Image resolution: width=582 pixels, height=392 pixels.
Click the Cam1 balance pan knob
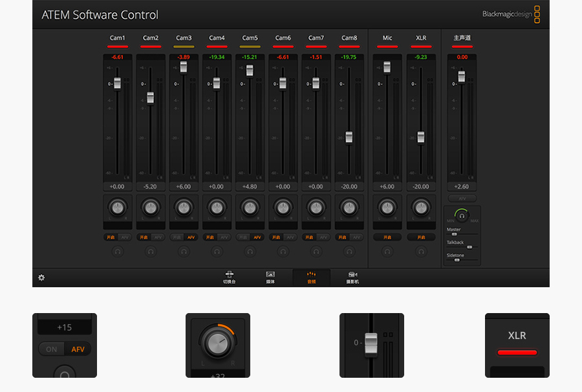tap(118, 208)
